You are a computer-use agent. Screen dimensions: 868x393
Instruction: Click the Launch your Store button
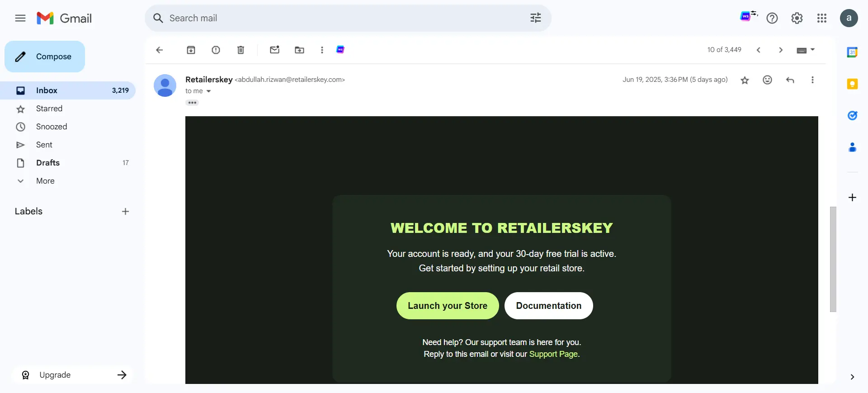pyautogui.click(x=447, y=306)
